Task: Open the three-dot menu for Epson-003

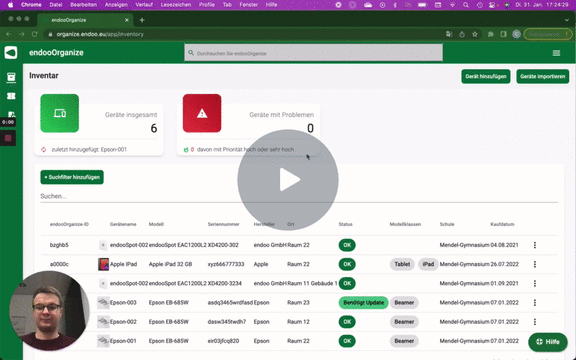Action: (535, 302)
